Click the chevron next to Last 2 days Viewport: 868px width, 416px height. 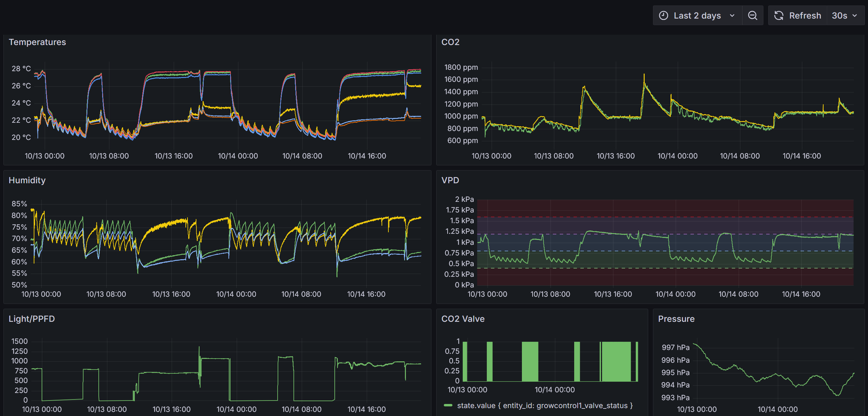tap(732, 15)
